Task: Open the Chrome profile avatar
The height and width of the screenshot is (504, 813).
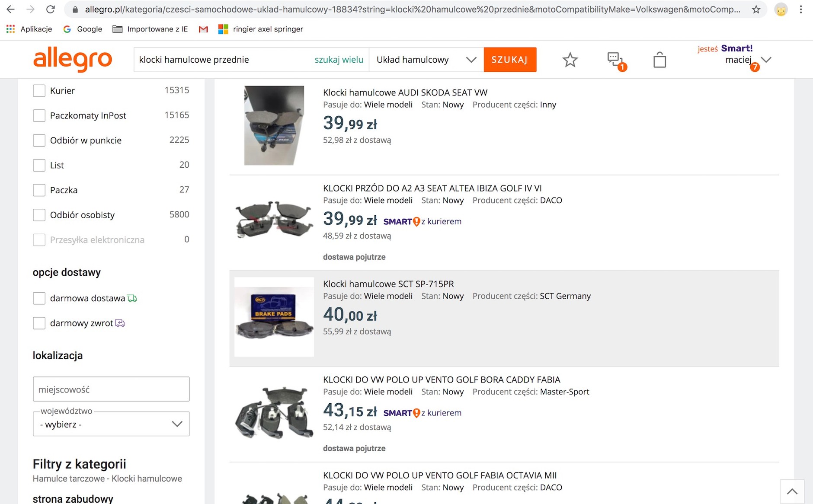Action: coord(781,10)
